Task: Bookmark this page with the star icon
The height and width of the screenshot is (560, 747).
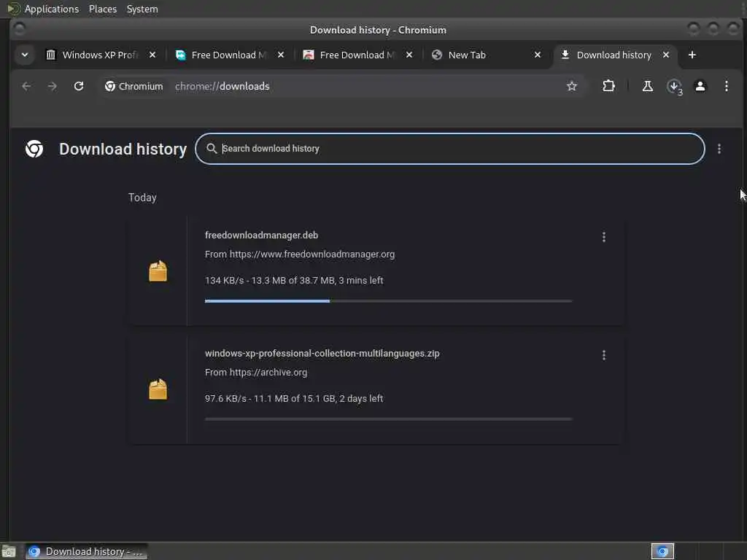Action: tap(572, 86)
